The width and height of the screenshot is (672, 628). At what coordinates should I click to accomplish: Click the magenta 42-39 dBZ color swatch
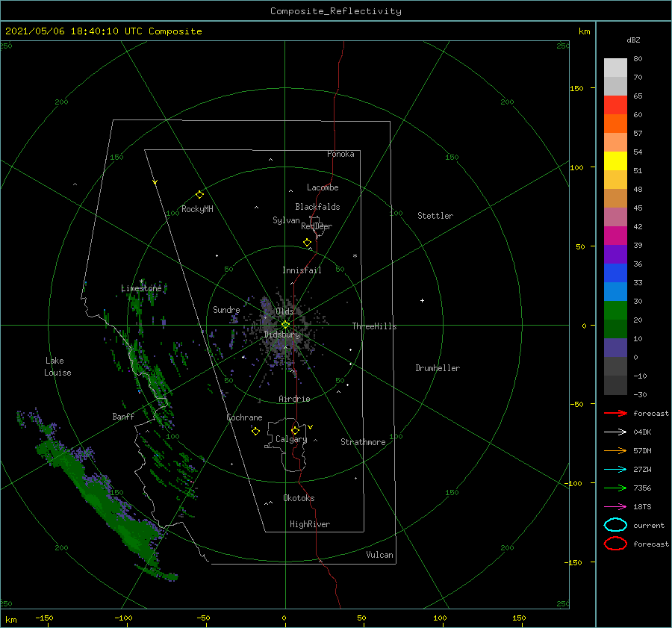click(x=615, y=236)
